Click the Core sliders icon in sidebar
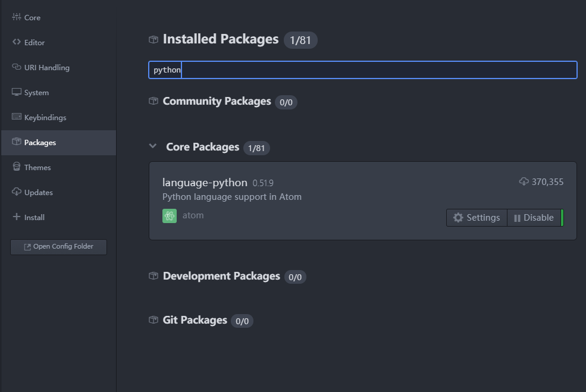The width and height of the screenshot is (586, 392). coord(17,17)
